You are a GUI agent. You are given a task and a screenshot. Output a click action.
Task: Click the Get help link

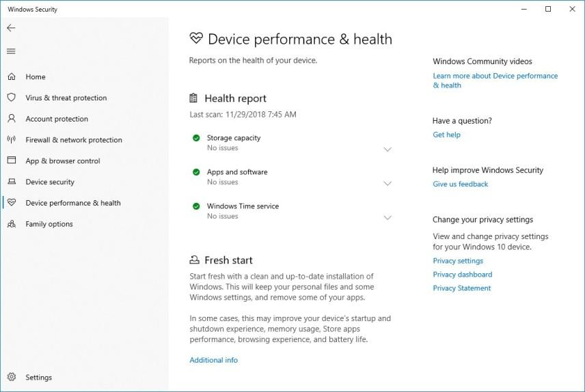(446, 135)
